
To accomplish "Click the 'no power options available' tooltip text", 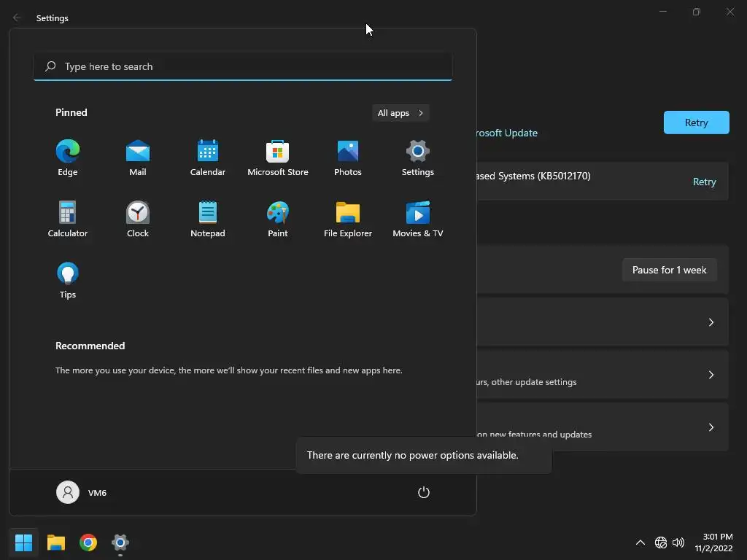I will tap(413, 455).
